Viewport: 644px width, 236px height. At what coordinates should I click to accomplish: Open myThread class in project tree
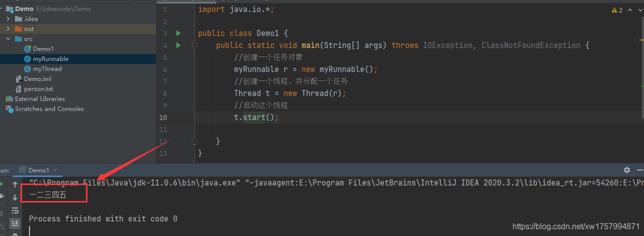pos(47,69)
